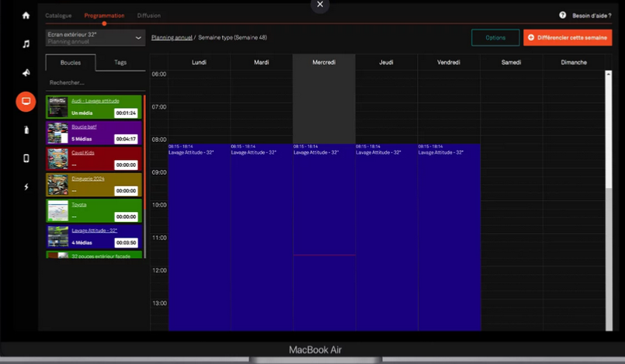Close the overlay with the X button
The image size is (625, 364).
[x=320, y=5]
